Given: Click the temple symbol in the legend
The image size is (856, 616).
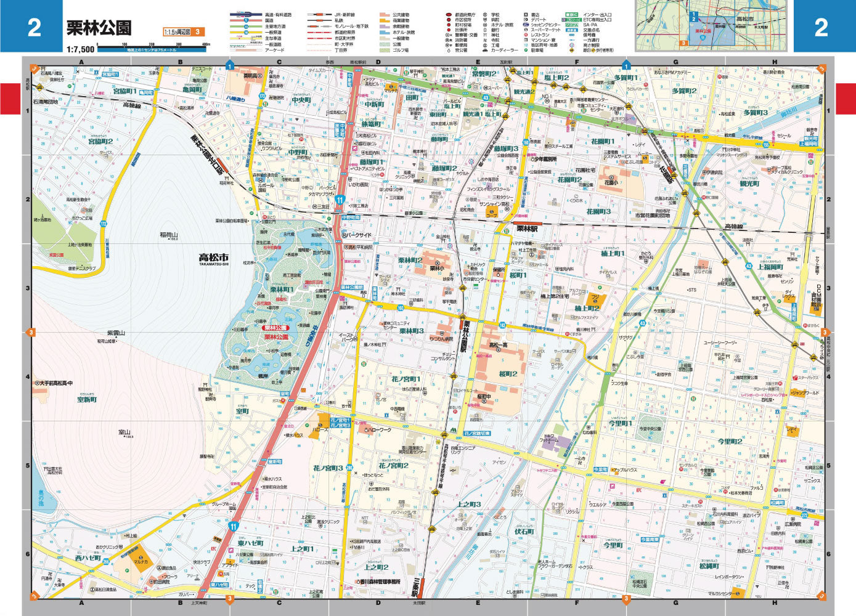Looking at the screenshot, I should (484, 39).
